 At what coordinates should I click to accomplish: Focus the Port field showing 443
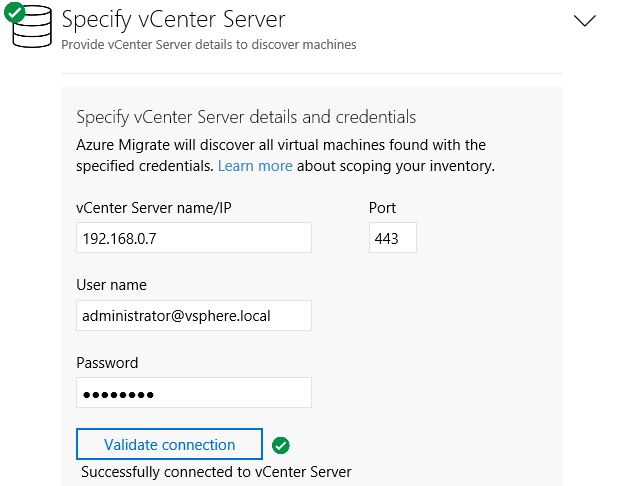point(392,238)
